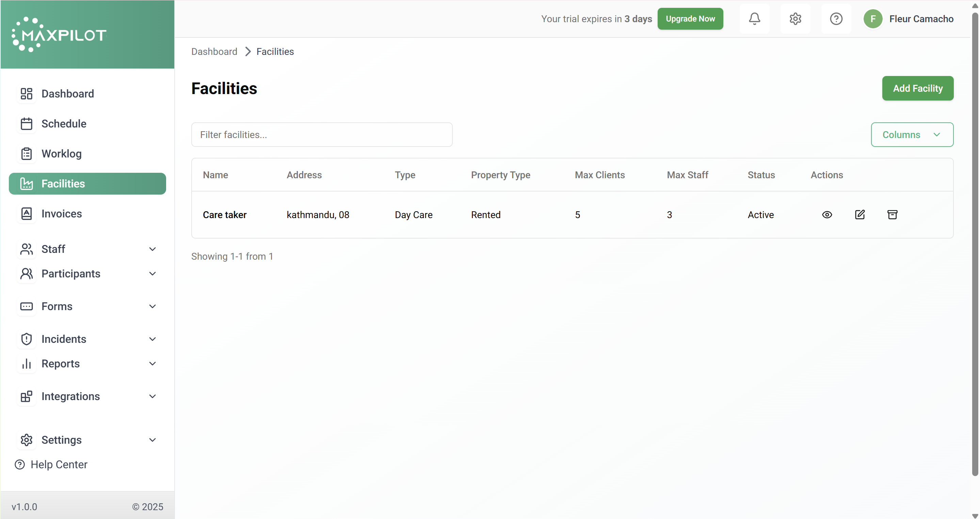
Task: Open Invoices from the sidebar
Action: [61, 214]
